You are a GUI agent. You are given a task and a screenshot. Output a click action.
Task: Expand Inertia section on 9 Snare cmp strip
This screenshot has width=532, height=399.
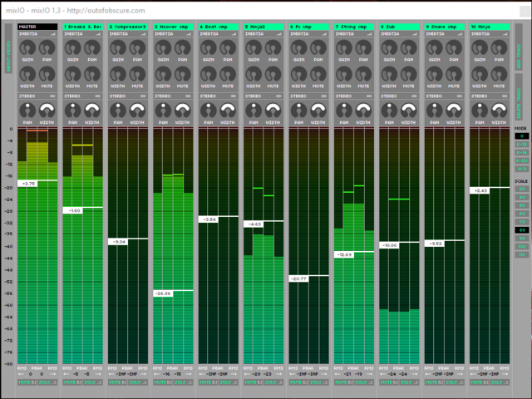tap(460, 34)
